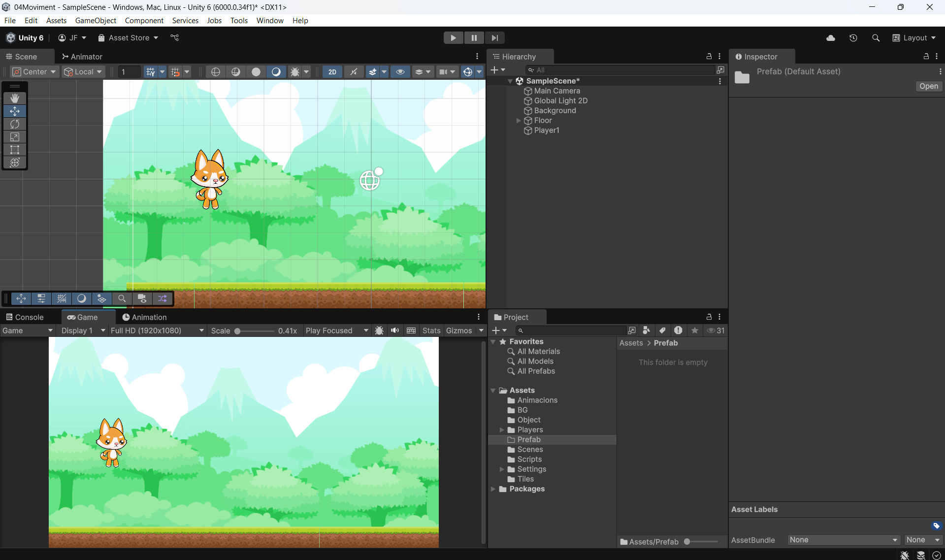Select the Rotate tool
The image size is (945, 560).
[x=15, y=124]
